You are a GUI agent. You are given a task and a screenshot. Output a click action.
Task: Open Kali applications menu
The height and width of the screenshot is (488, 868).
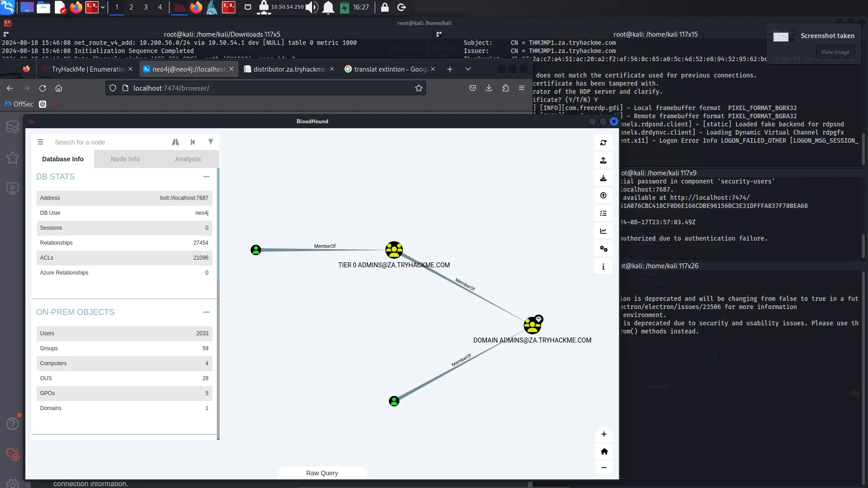point(8,7)
